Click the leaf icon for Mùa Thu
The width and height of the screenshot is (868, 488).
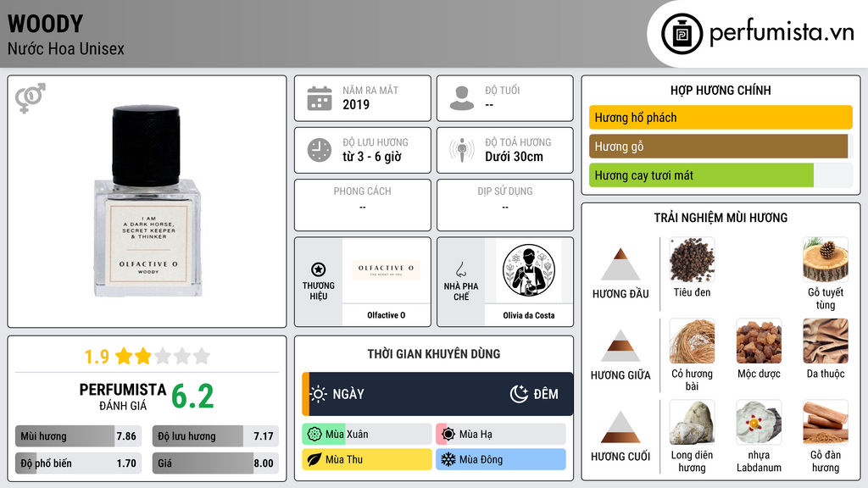click(x=314, y=459)
